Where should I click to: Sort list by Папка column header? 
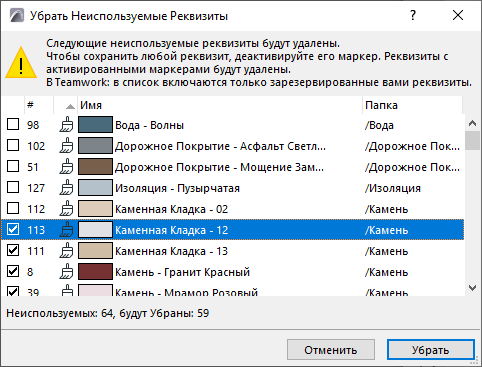[412, 105]
